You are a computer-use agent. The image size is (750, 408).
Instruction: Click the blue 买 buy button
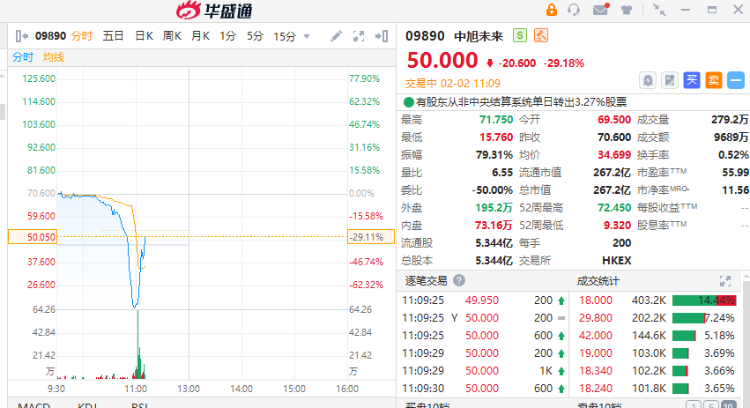[691, 79]
